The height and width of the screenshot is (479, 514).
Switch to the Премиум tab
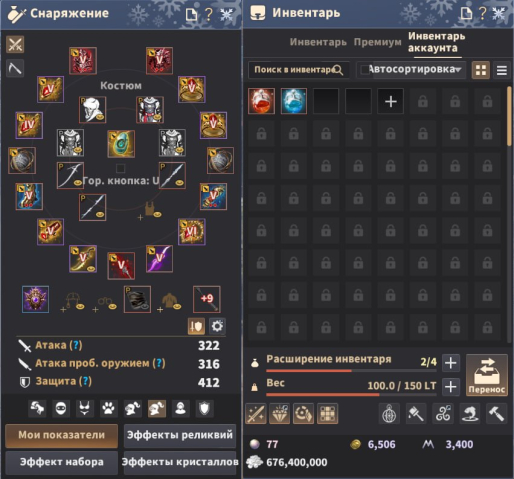coord(377,42)
